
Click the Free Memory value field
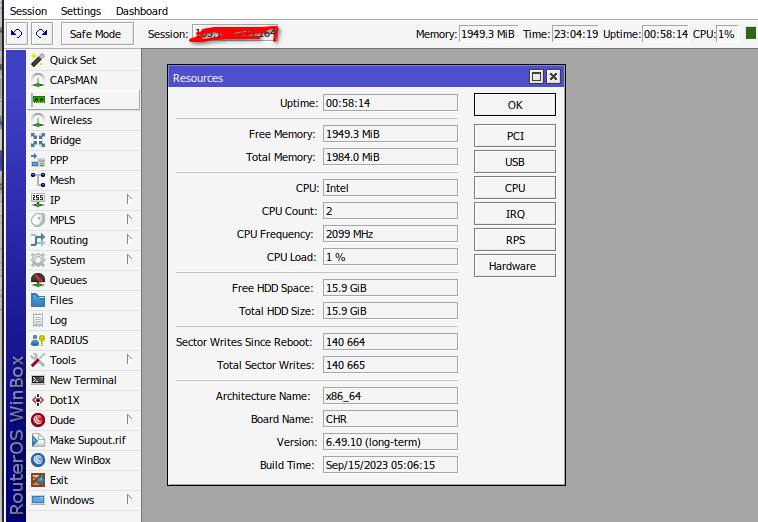pos(390,134)
